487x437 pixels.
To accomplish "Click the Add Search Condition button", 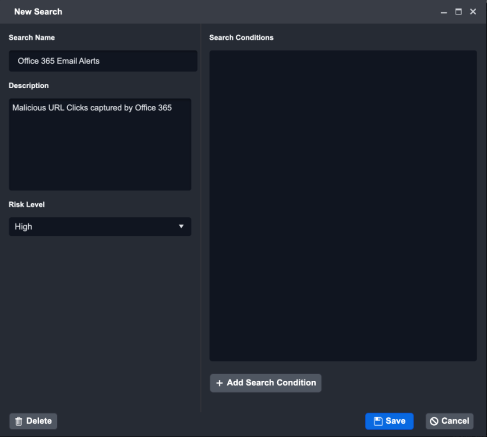I will 266,383.
